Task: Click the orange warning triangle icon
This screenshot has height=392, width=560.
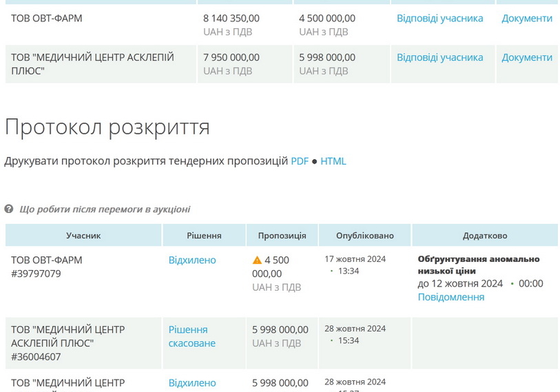Action: point(257,260)
